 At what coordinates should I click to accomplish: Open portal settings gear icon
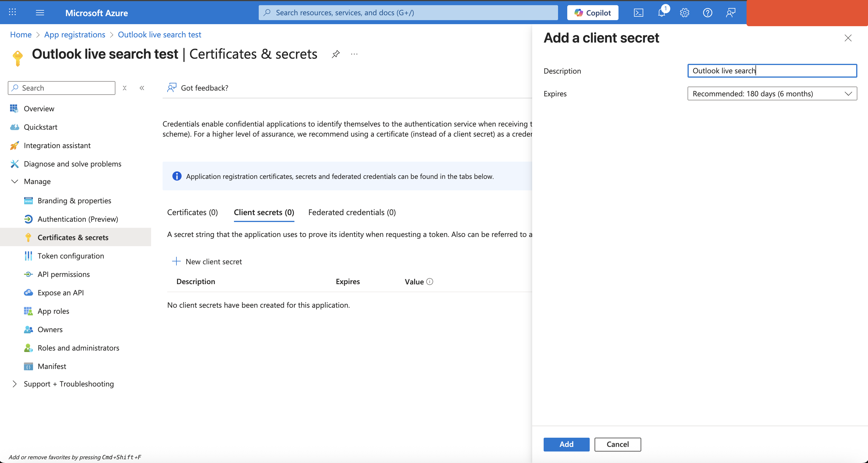pos(684,13)
